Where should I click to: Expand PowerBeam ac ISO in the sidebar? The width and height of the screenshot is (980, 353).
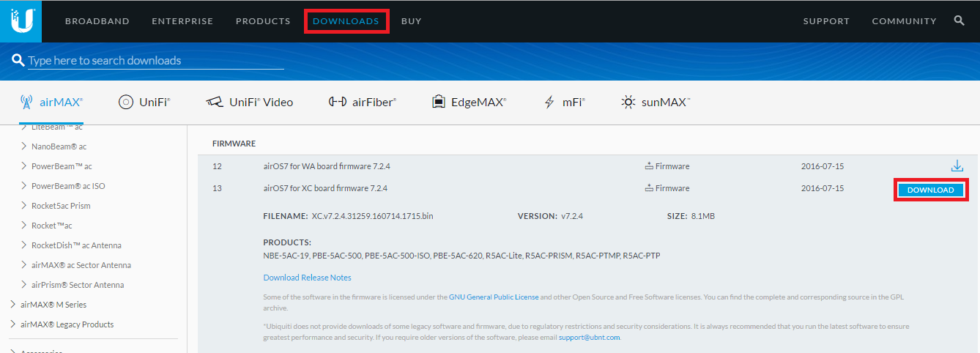[62, 185]
